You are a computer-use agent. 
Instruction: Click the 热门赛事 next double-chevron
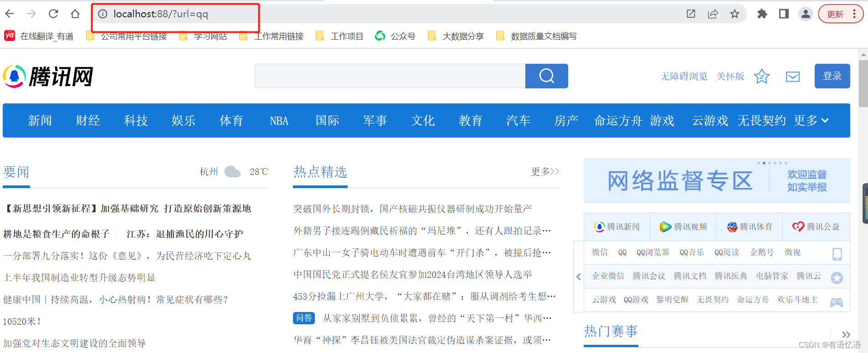(846, 335)
